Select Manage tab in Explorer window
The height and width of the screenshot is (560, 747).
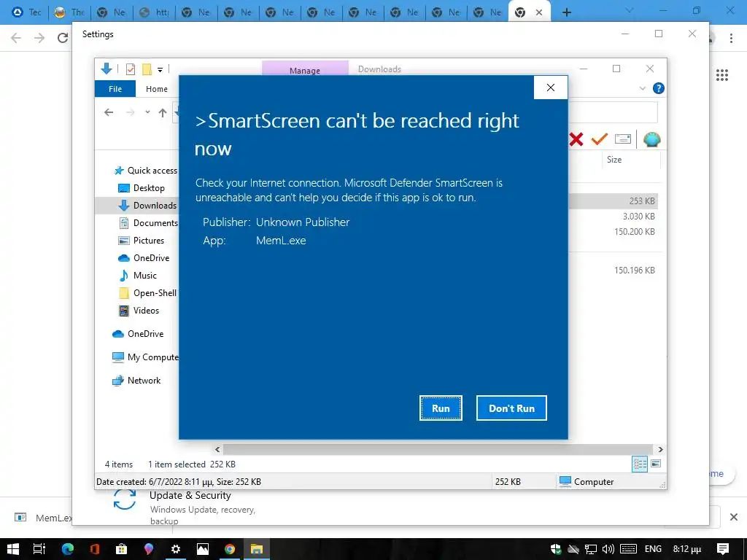pyautogui.click(x=305, y=70)
